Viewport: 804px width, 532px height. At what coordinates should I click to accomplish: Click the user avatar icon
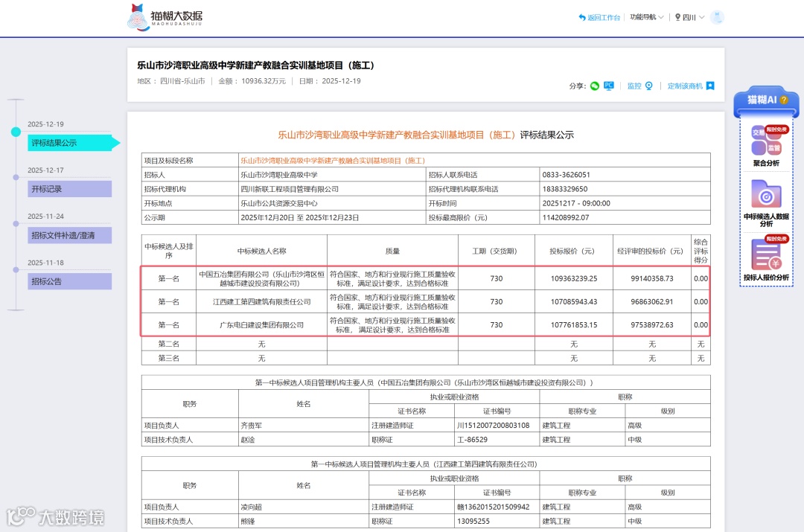coord(717,17)
